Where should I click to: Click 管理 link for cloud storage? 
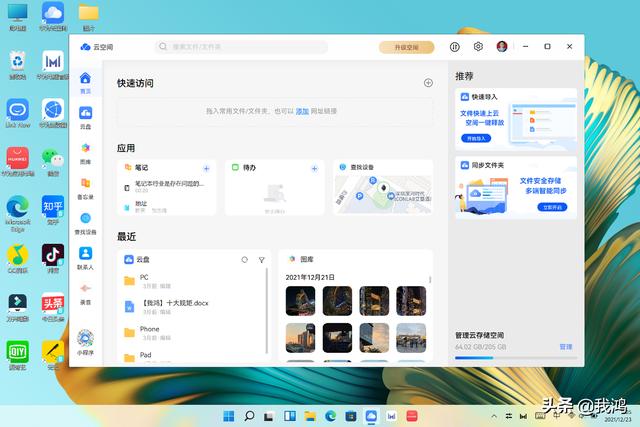click(x=566, y=346)
